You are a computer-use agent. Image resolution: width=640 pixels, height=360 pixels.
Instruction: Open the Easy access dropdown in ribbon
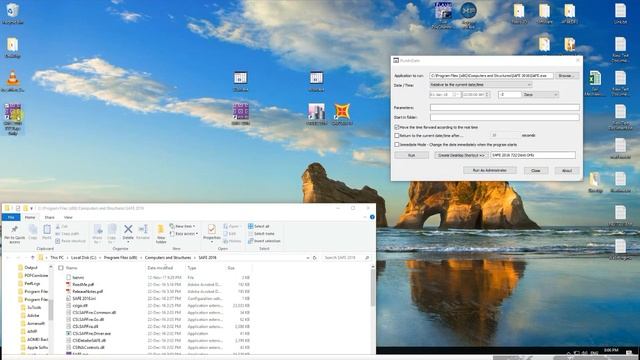tap(184, 234)
